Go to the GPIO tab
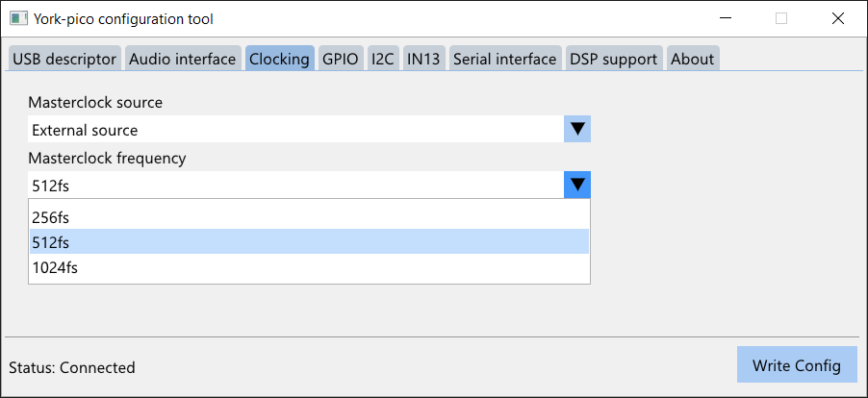Image resolution: width=868 pixels, height=398 pixels. 341,59
